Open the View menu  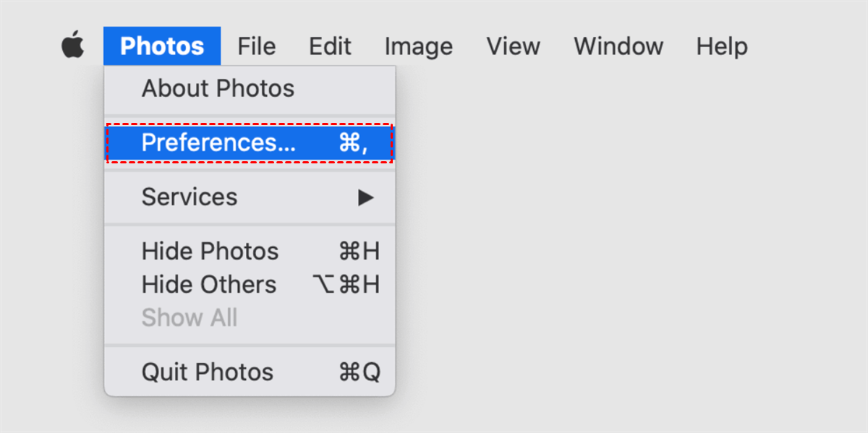pos(513,46)
